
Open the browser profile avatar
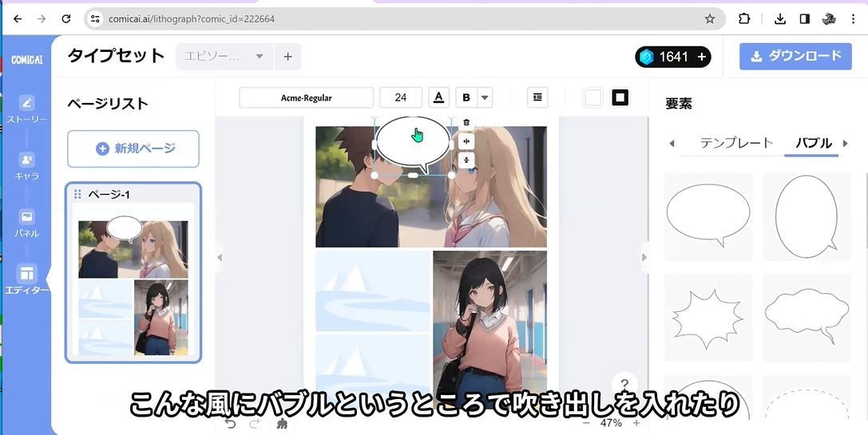coord(829,19)
